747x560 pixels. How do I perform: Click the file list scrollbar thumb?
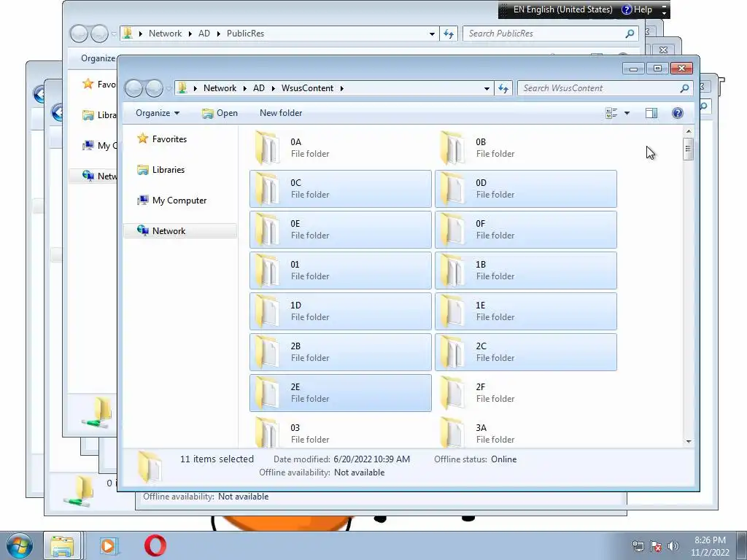coord(689,149)
